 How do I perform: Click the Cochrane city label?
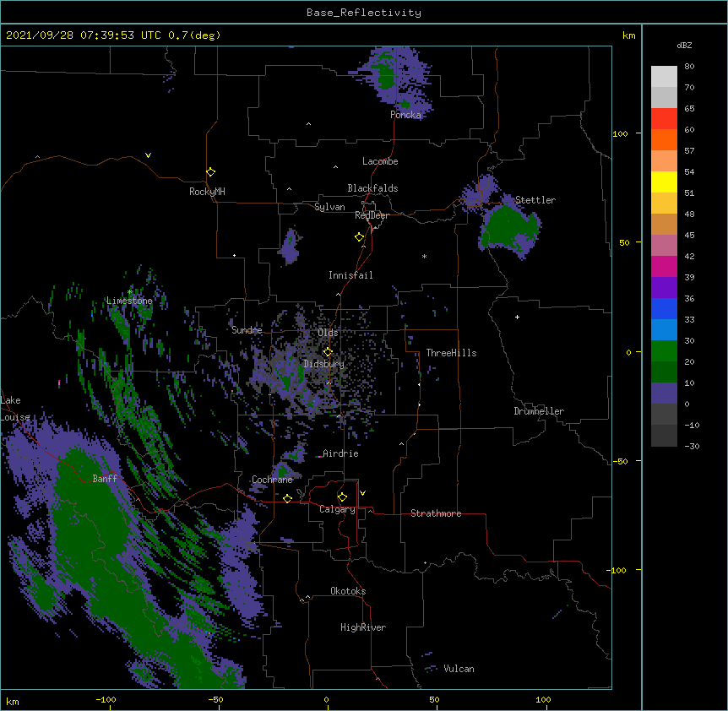point(272,480)
